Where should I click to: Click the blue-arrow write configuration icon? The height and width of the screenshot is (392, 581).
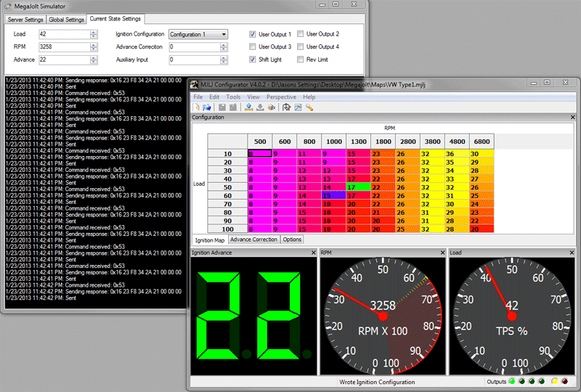(x=248, y=107)
